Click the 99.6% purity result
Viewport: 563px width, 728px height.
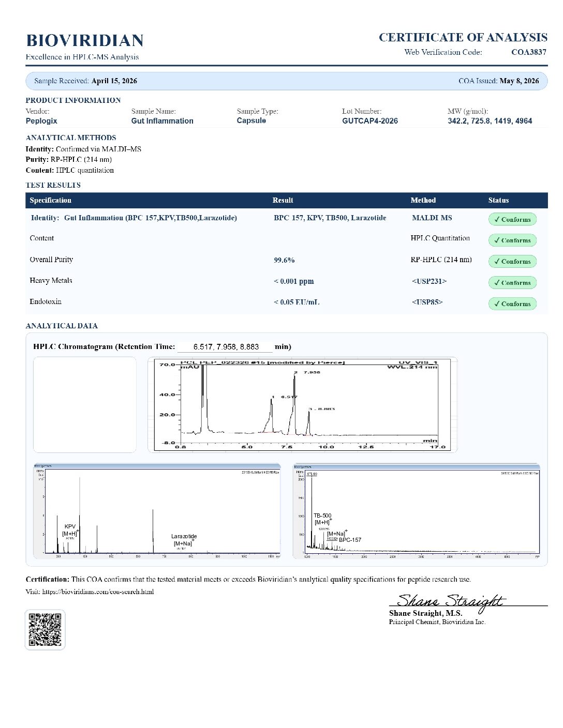click(284, 260)
